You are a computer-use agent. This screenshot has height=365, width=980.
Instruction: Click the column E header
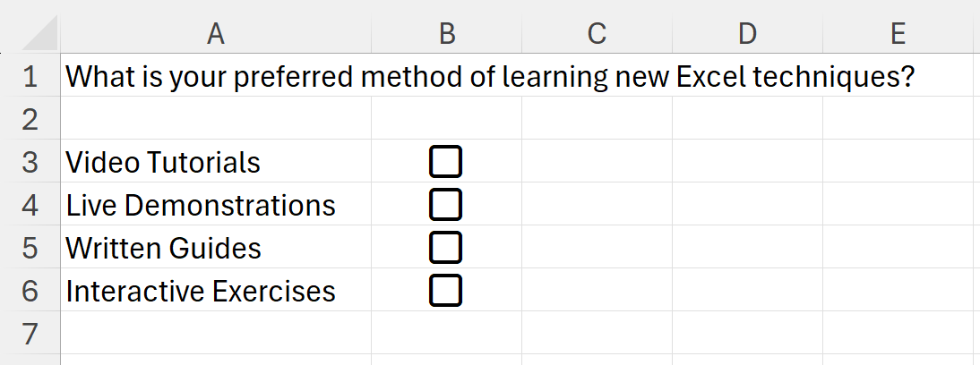[x=898, y=34]
